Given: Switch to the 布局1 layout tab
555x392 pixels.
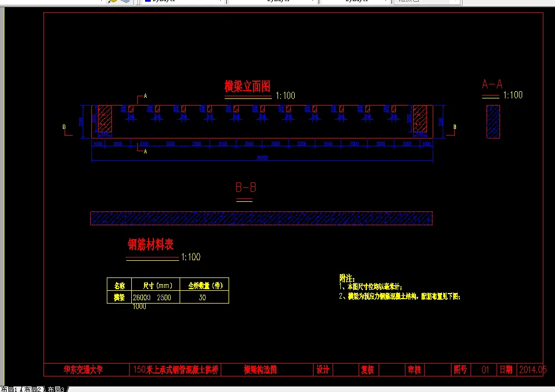Looking at the screenshot, I should click(9, 389).
